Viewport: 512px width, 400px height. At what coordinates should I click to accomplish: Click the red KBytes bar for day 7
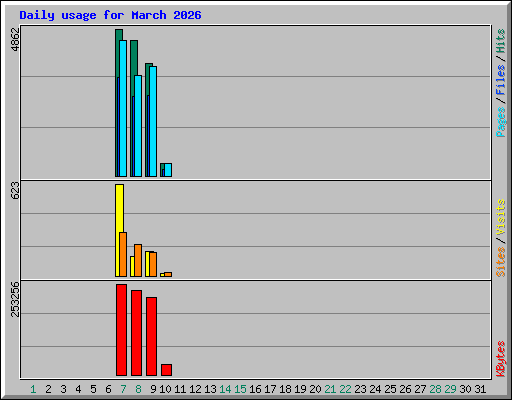pos(121,330)
